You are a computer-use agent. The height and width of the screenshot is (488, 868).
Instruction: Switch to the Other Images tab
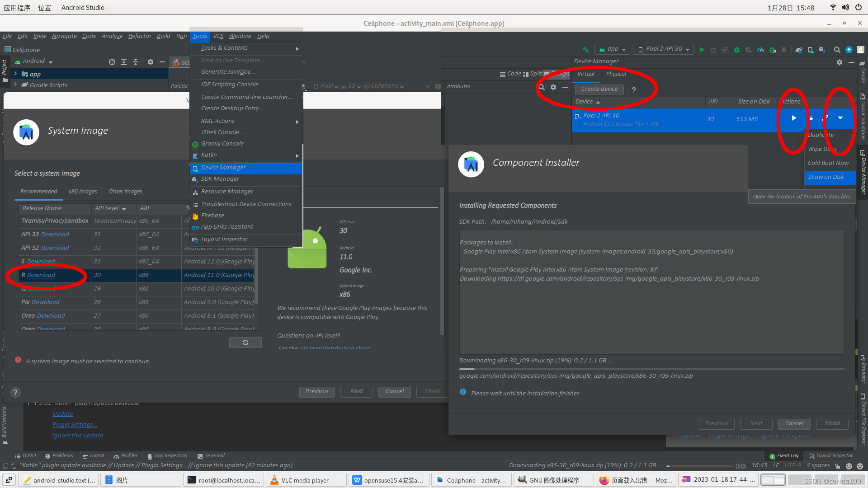pos(125,192)
